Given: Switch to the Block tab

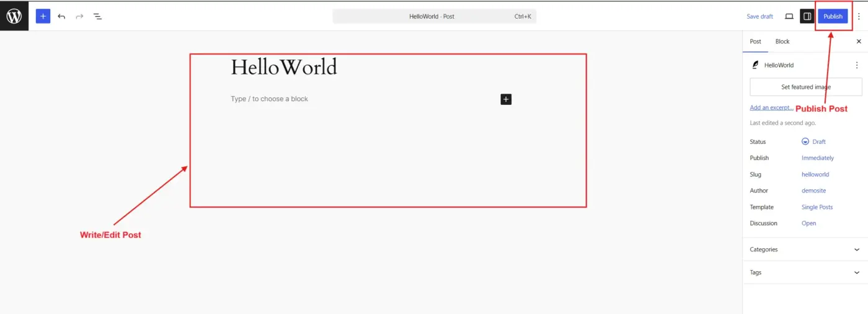Looking at the screenshot, I should point(782,42).
